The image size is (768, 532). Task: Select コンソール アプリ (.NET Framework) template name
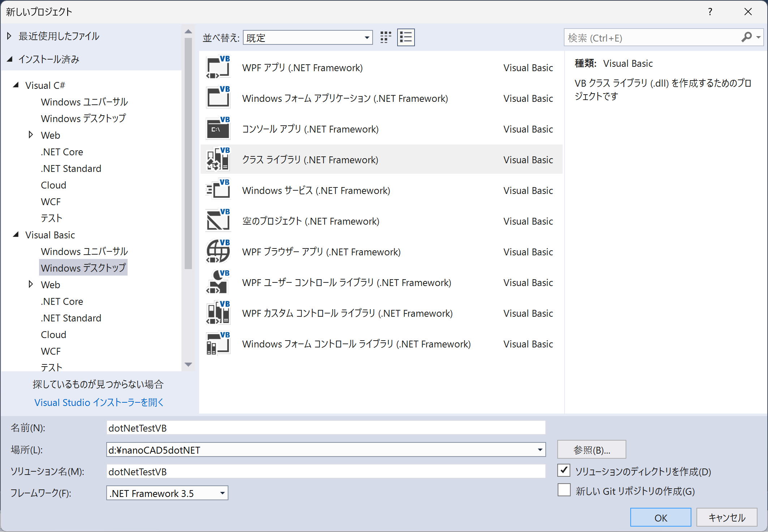(x=310, y=129)
